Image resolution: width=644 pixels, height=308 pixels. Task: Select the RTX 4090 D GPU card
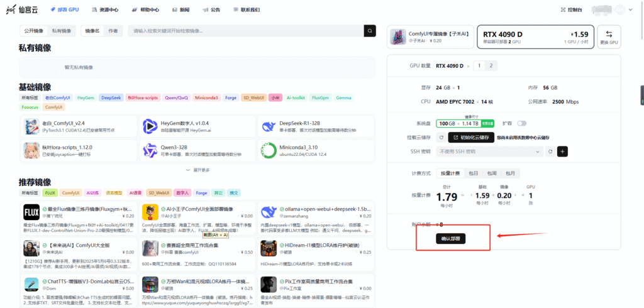[x=536, y=36]
